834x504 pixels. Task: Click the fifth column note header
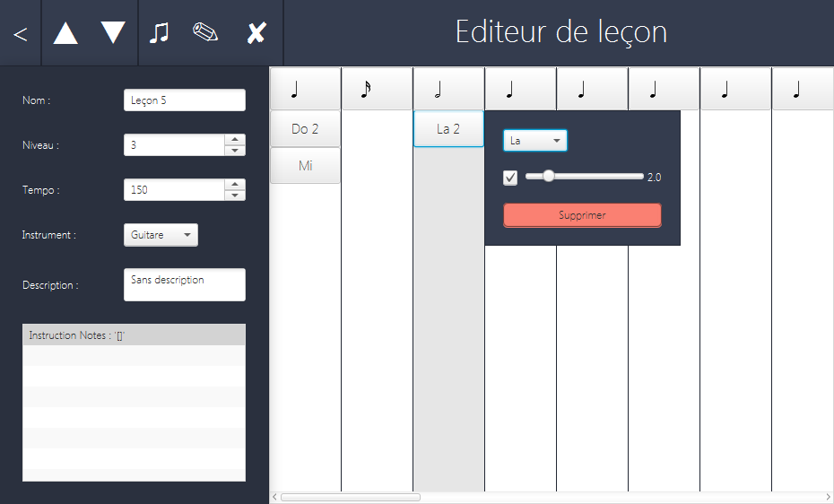click(x=593, y=89)
